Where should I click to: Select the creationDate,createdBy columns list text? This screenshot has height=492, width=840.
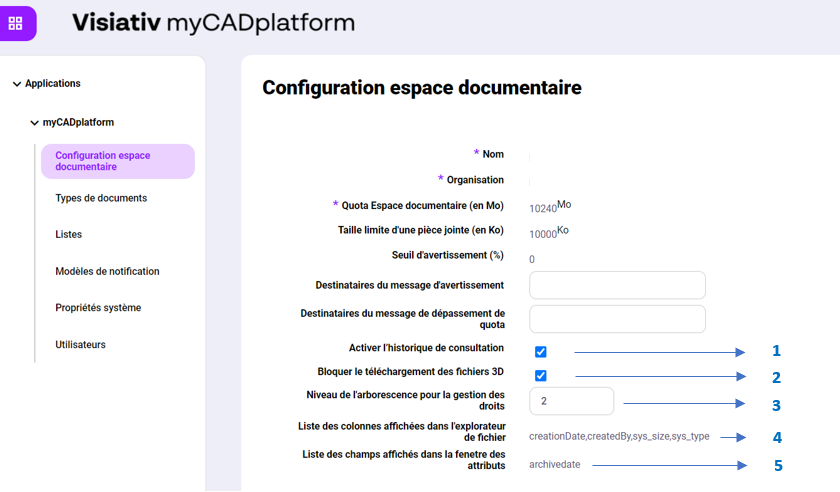(619, 437)
